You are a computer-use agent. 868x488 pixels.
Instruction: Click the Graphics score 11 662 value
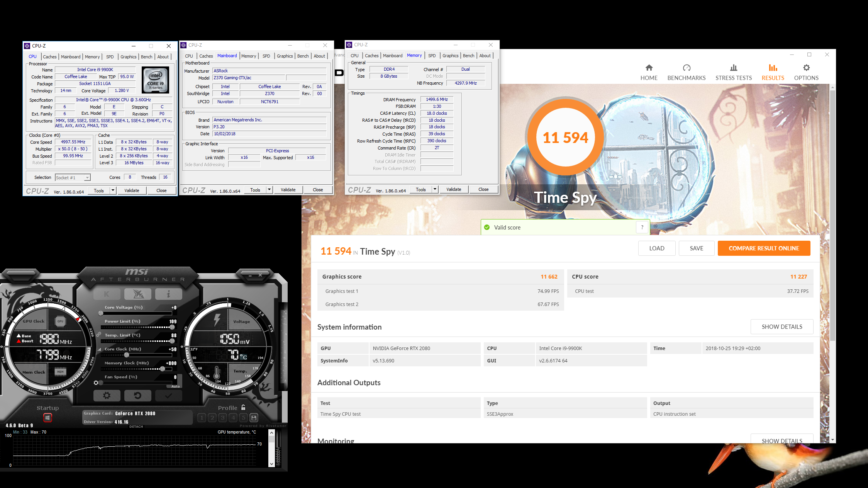[549, 277]
